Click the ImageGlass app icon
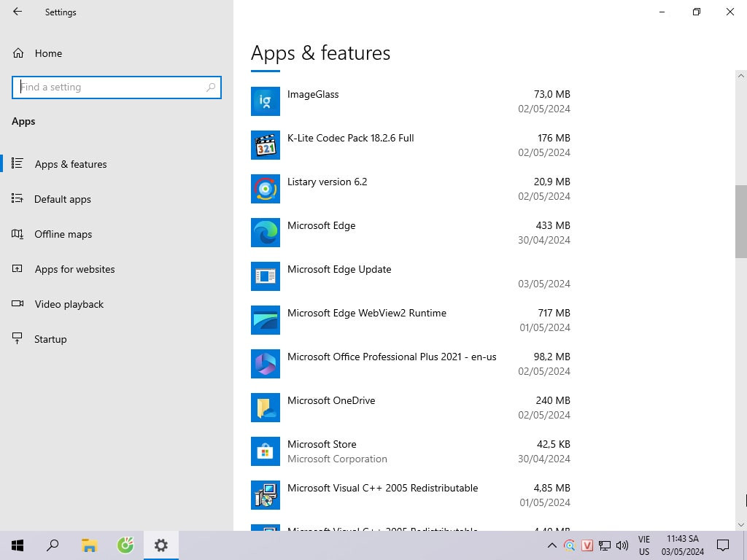The image size is (747, 560). coord(266,101)
